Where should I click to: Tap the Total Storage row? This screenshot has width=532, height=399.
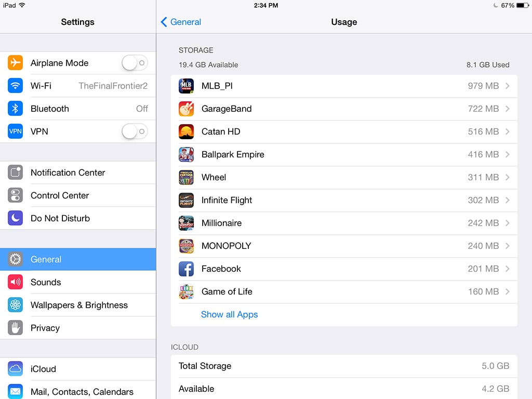coord(344,366)
